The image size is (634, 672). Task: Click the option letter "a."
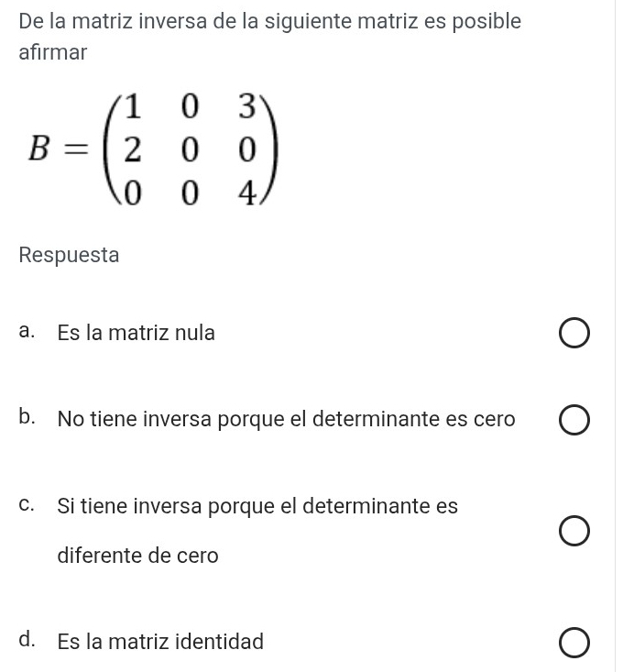(x=27, y=333)
